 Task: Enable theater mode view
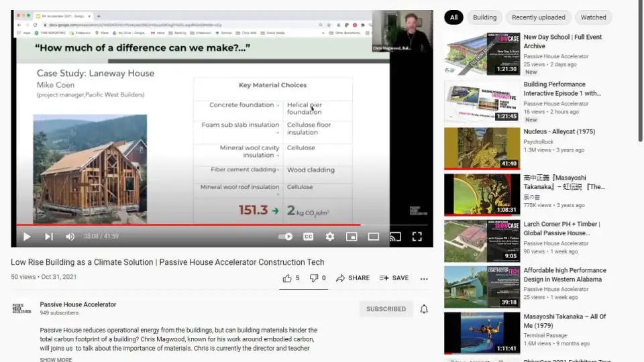(x=374, y=237)
